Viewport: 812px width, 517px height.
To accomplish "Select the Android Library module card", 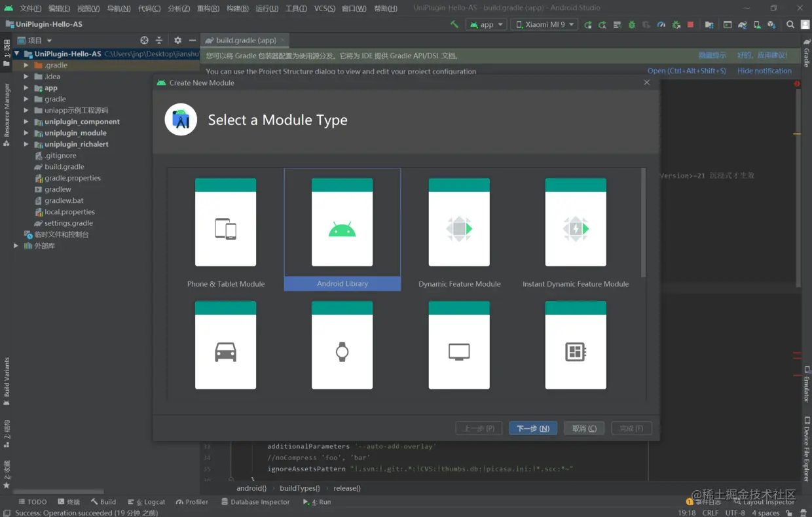I will pyautogui.click(x=342, y=230).
